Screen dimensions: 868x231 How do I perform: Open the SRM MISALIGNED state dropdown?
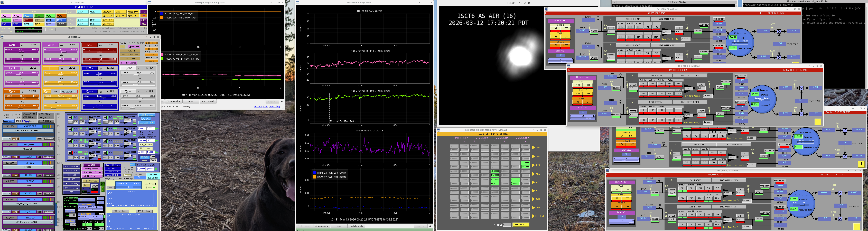point(69,91)
